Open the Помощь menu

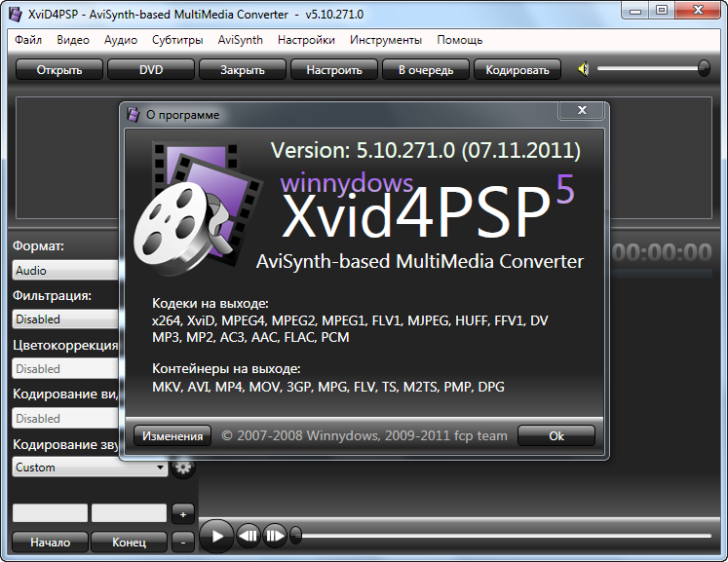pyautogui.click(x=460, y=40)
